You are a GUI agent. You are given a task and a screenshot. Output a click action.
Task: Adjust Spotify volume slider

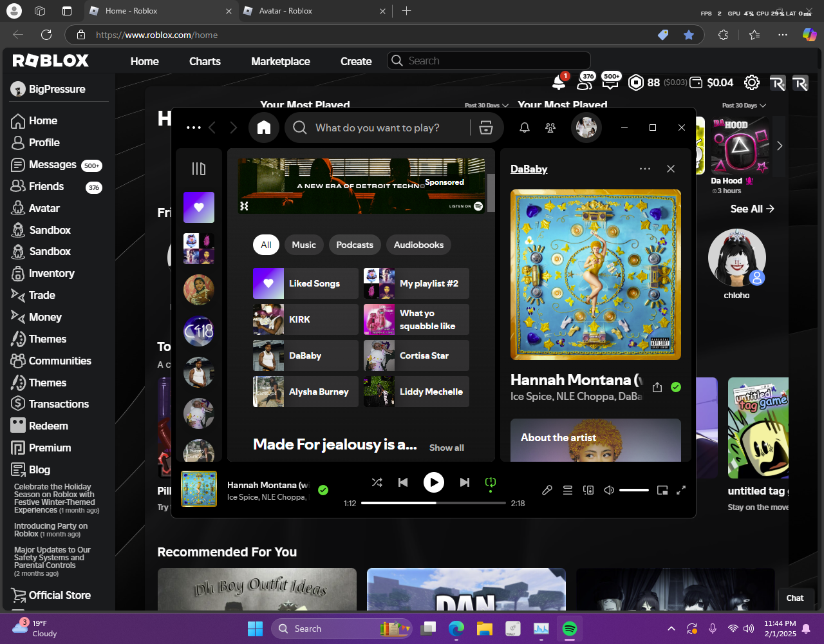pyautogui.click(x=634, y=490)
